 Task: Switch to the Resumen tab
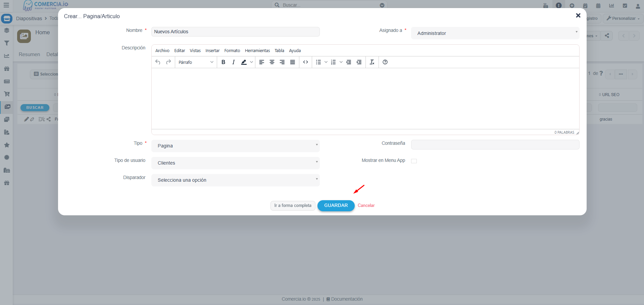tap(29, 54)
